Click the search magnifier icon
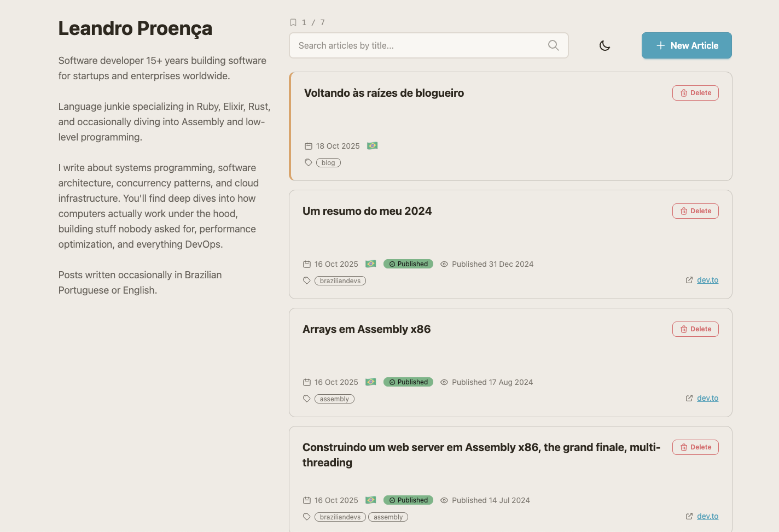 pos(553,45)
